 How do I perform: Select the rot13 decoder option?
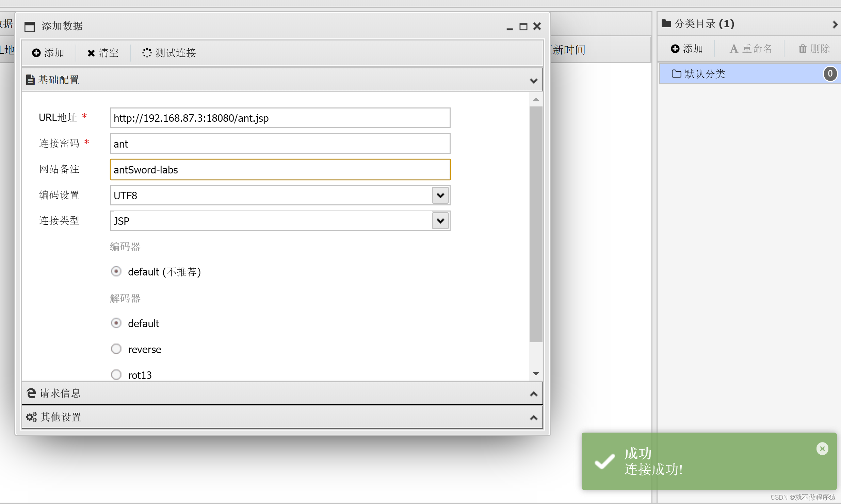pos(116,374)
